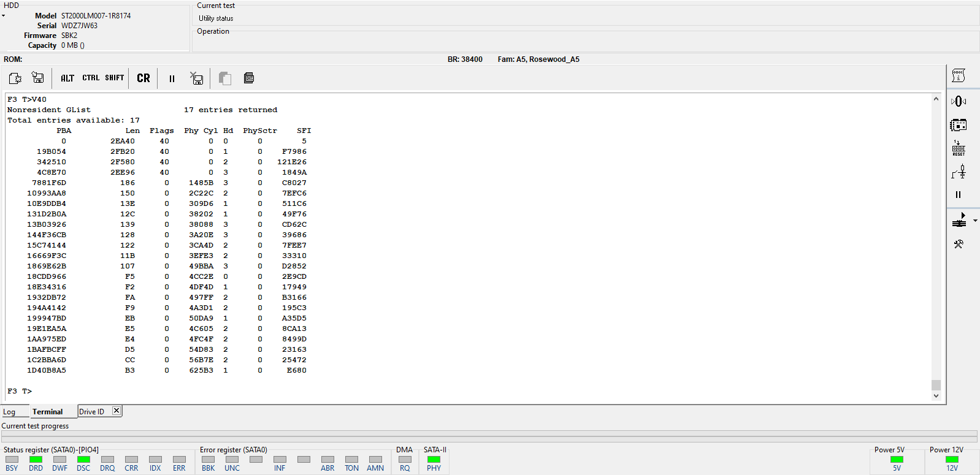The image size is (980, 475).
Task: Click the stop saving floppy icon
Action: point(196,78)
